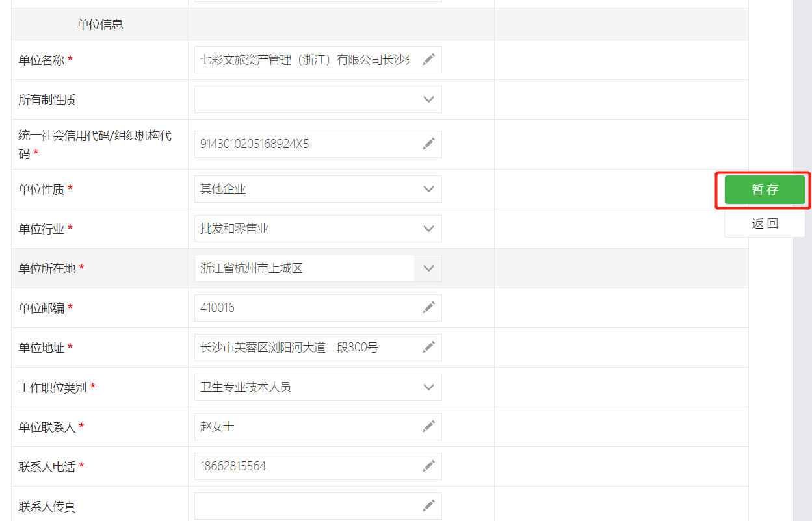Click the 联系人电话 field with 18662815564
The image size is (812, 521).
click(306, 466)
